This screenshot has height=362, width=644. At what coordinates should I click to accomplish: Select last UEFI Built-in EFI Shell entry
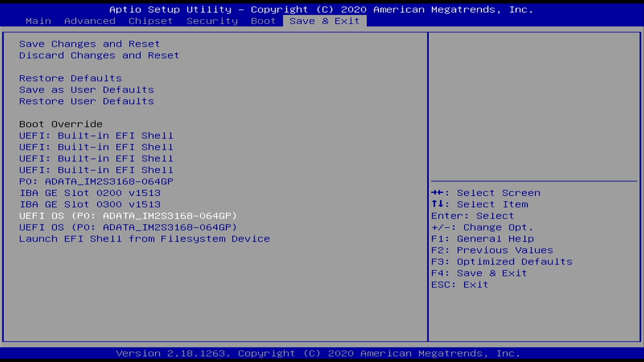pyautogui.click(x=96, y=170)
